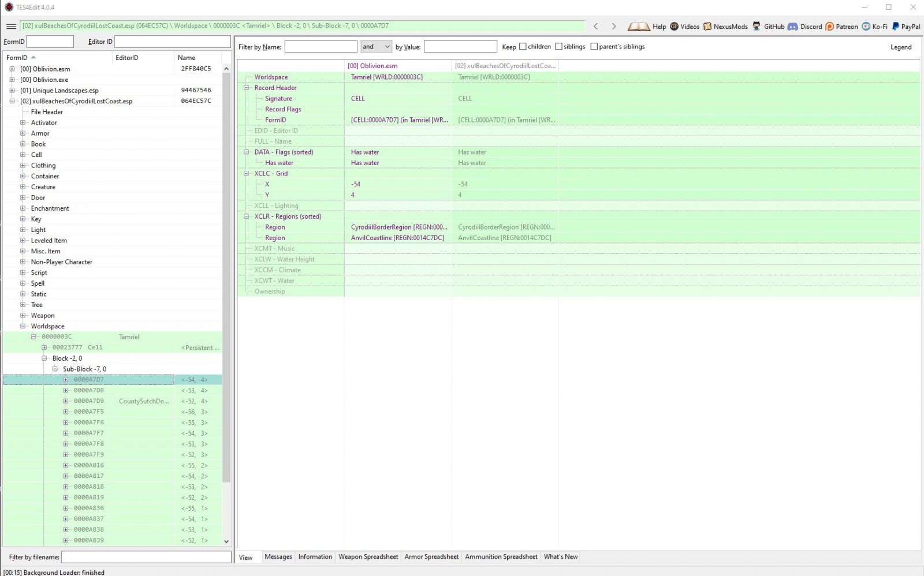Enable Keep children checkbox
This screenshot has width=924, height=576.
pos(523,47)
